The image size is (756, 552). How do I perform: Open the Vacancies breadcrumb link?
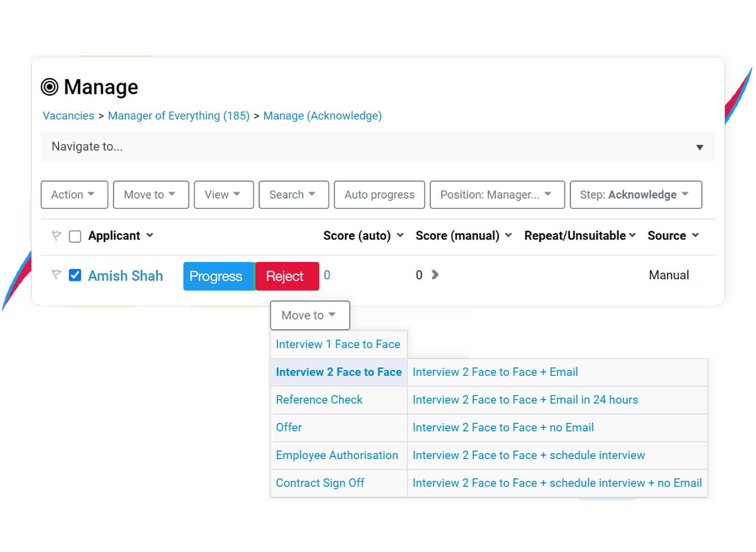coord(68,116)
